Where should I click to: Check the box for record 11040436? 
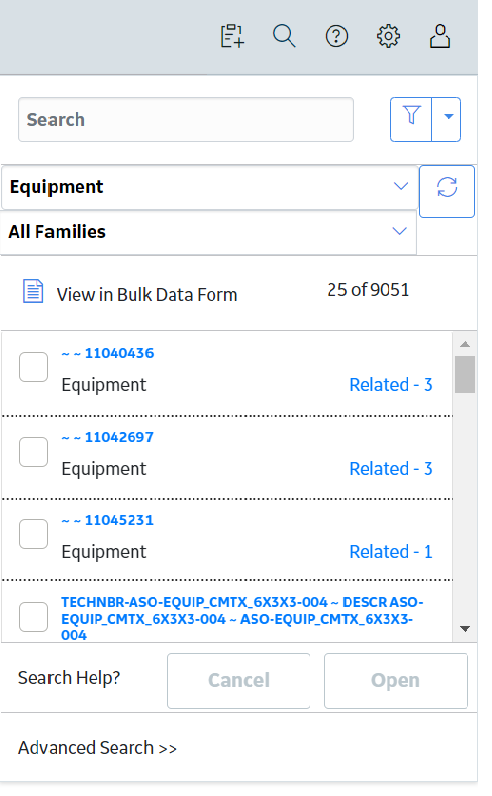point(34,367)
